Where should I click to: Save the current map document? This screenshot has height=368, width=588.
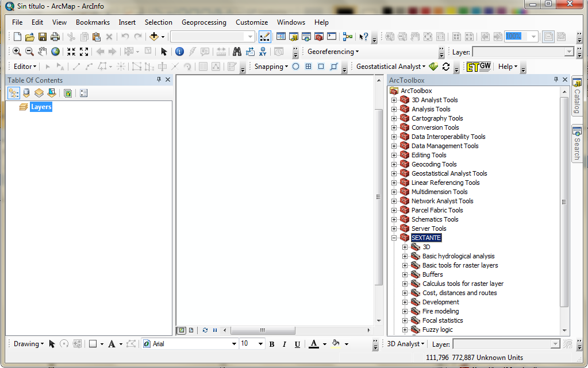tap(43, 37)
